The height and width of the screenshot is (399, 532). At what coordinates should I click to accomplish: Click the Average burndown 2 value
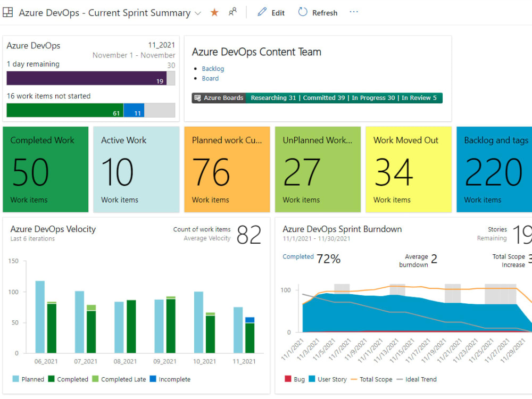(x=434, y=259)
